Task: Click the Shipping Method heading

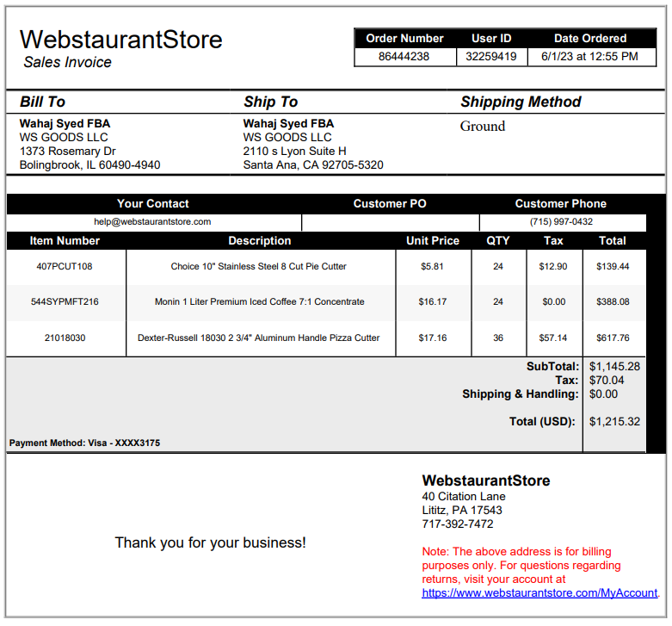Action: [521, 102]
